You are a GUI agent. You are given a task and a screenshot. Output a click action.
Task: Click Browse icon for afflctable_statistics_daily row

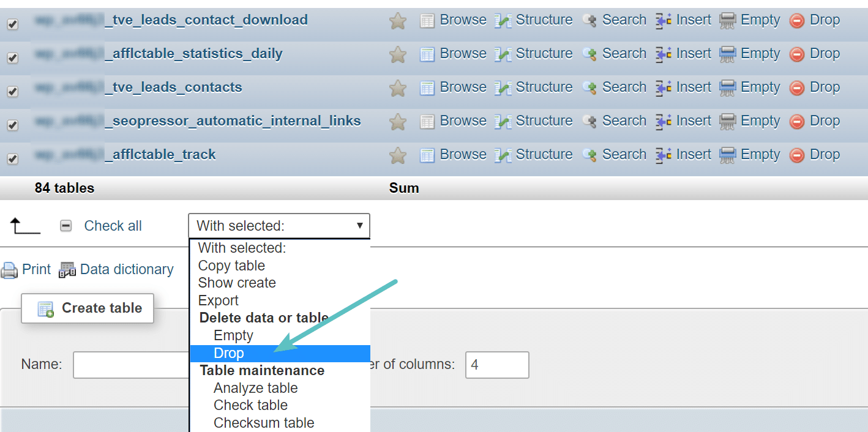[427, 54]
